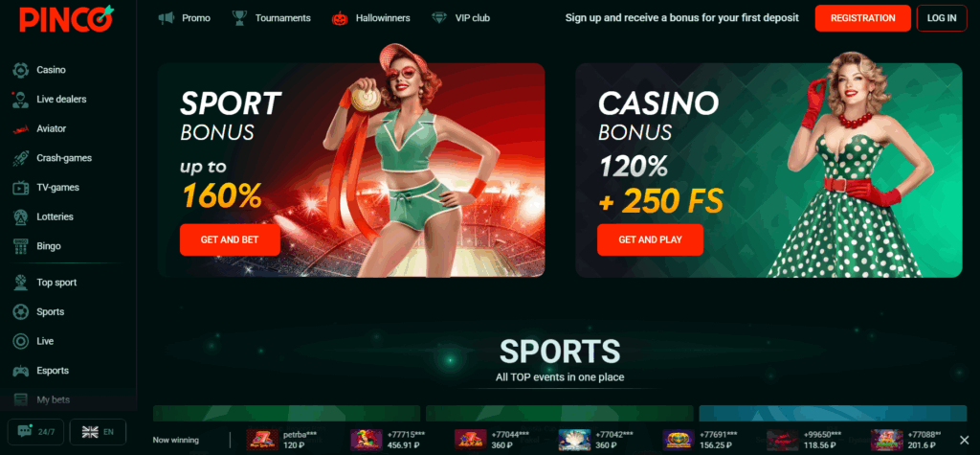This screenshot has height=455, width=980.
Task: Click the Esports gamepad icon
Action: click(x=21, y=371)
